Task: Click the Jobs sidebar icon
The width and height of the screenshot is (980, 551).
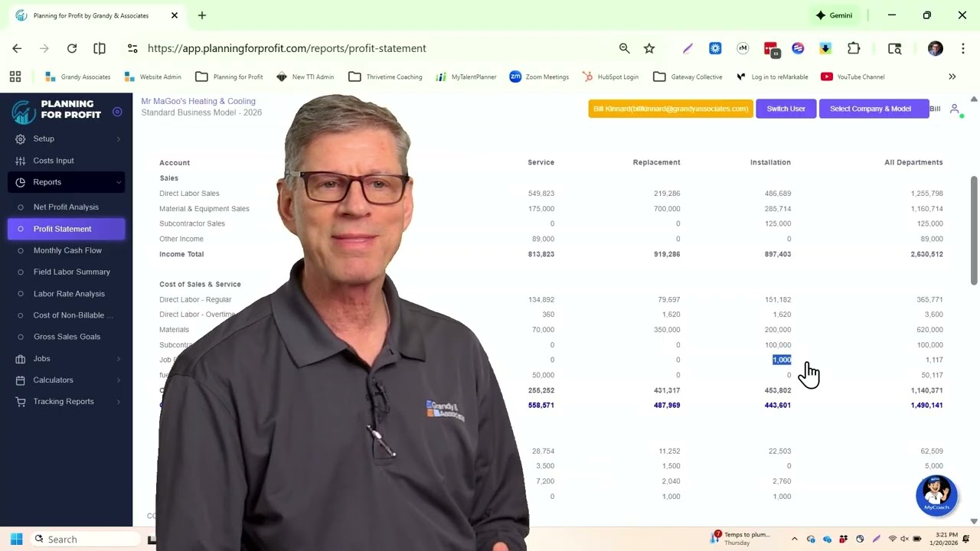Action: click(x=21, y=359)
